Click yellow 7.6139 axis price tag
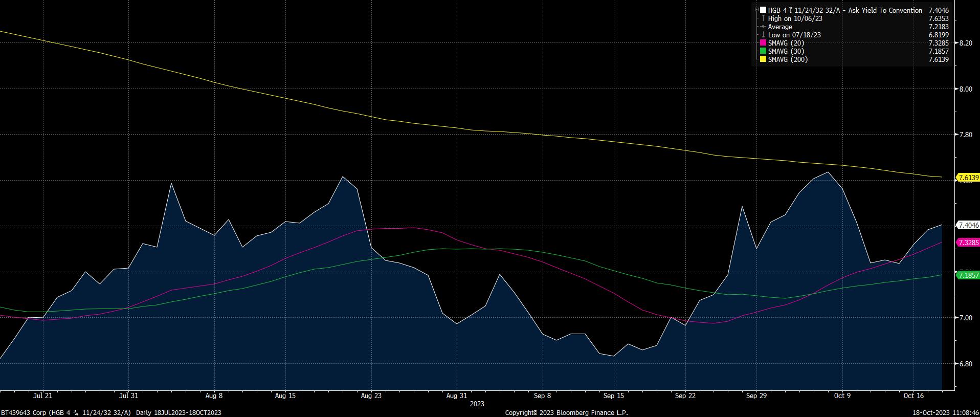The height and width of the screenshot is (417, 980). 967,178
